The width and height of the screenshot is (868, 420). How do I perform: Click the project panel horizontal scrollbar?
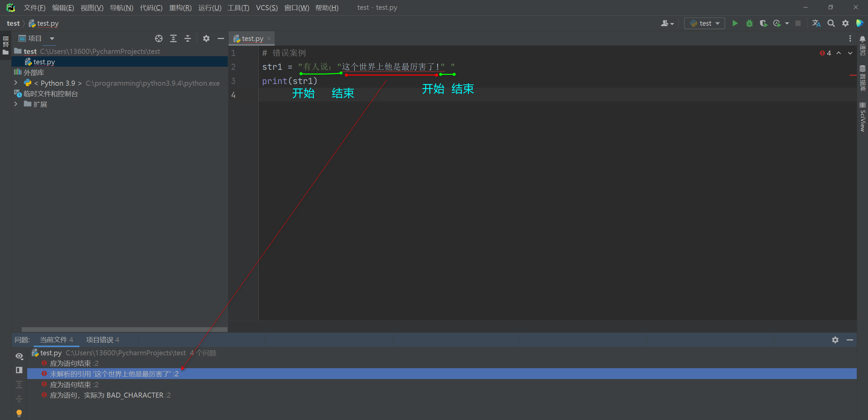tap(124, 329)
